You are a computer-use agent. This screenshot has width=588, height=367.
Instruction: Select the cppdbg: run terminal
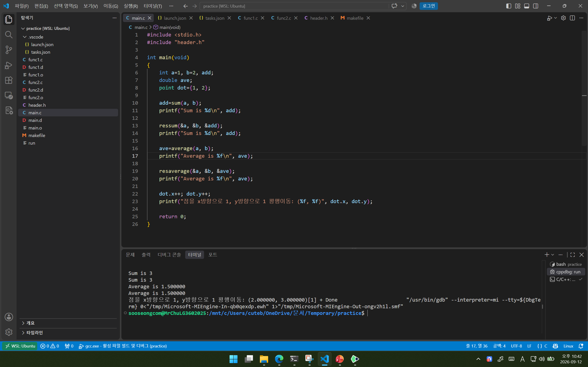[566, 272]
